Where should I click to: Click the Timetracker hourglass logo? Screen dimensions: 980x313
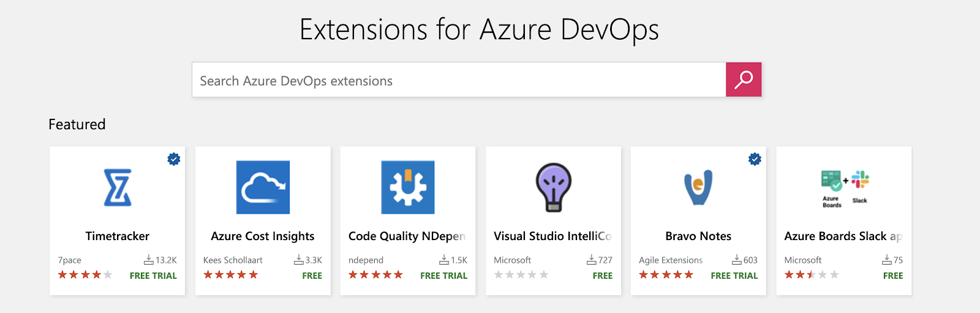point(118,187)
